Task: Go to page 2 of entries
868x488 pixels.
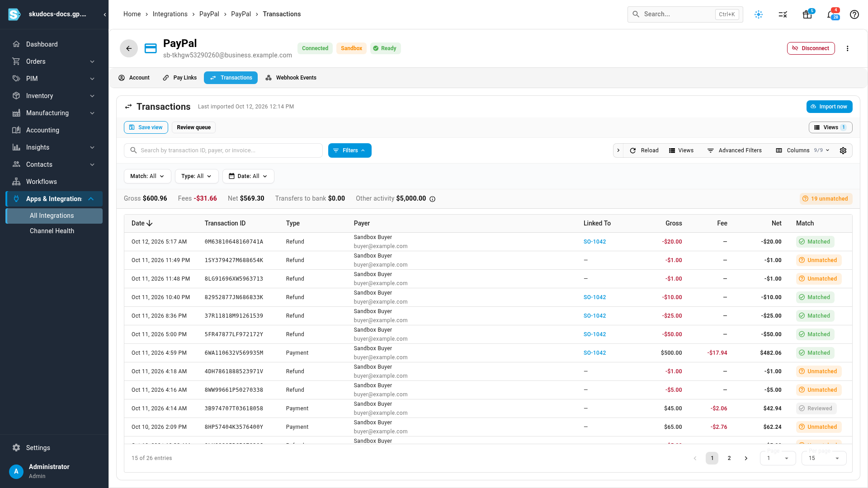Action: pos(729,458)
